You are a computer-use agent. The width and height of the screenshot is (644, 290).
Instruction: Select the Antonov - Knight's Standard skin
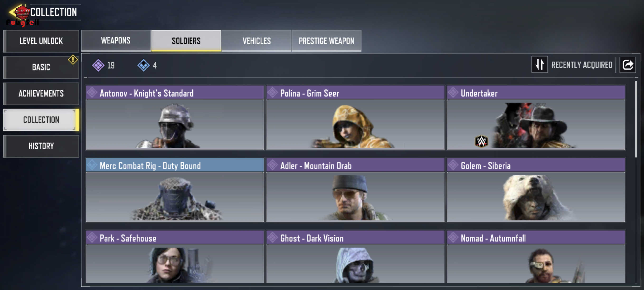(175, 118)
